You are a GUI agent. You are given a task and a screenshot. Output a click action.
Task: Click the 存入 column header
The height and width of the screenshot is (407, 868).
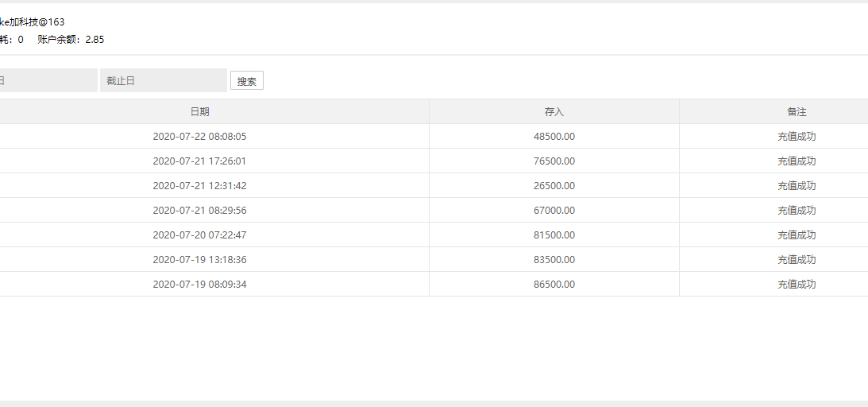click(x=554, y=112)
